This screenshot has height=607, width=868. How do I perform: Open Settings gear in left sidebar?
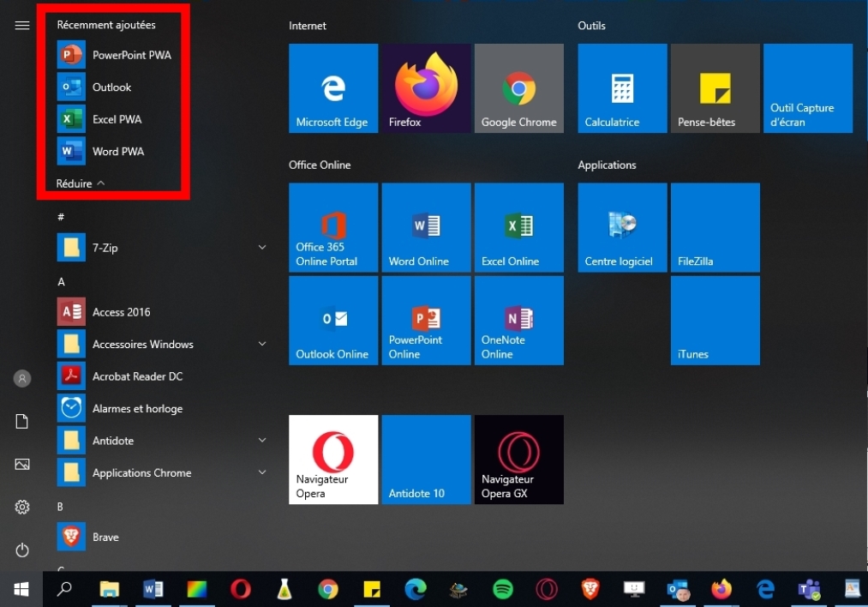[22, 508]
